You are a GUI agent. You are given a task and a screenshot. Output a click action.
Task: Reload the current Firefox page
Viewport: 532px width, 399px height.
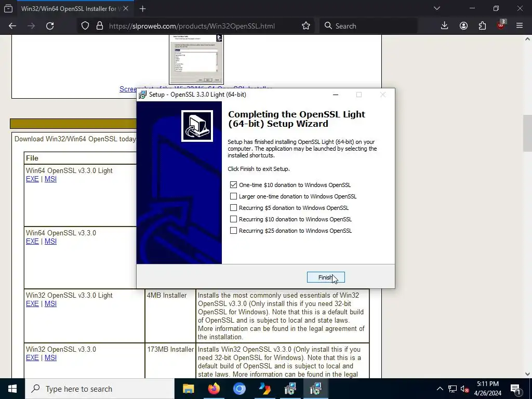pos(50,26)
